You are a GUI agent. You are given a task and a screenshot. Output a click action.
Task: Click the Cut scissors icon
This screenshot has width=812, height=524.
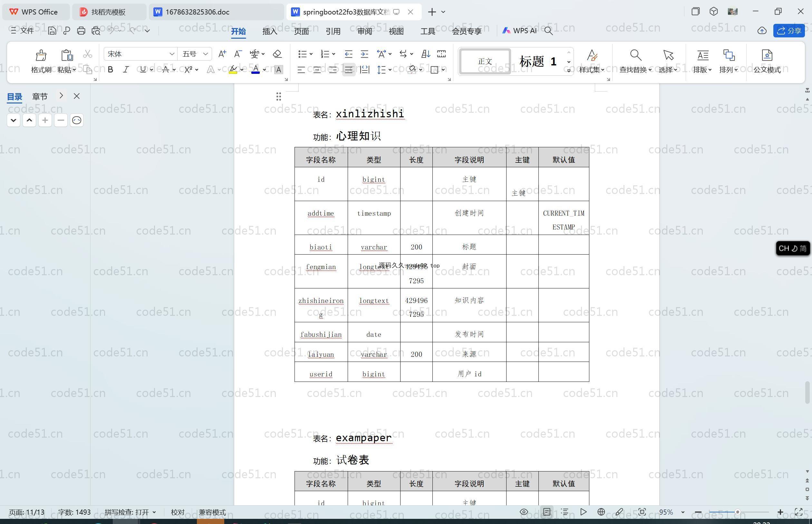coord(88,54)
